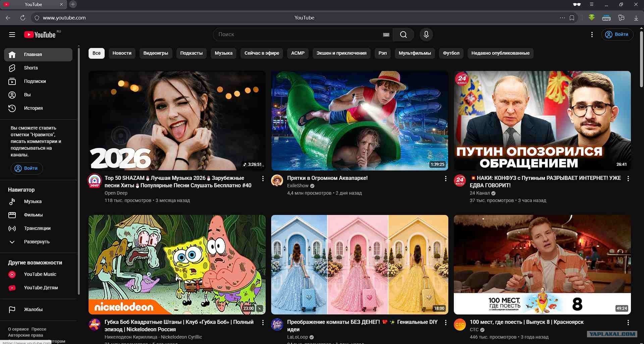Select the Футбол filter chip
Image resolution: width=644 pixels, height=344 pixels.
[451, 53]
